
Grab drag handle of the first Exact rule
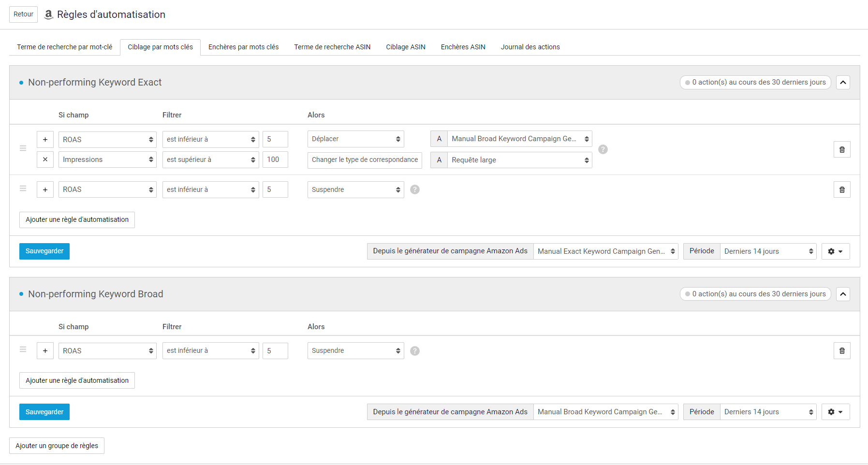coord(23,148)
